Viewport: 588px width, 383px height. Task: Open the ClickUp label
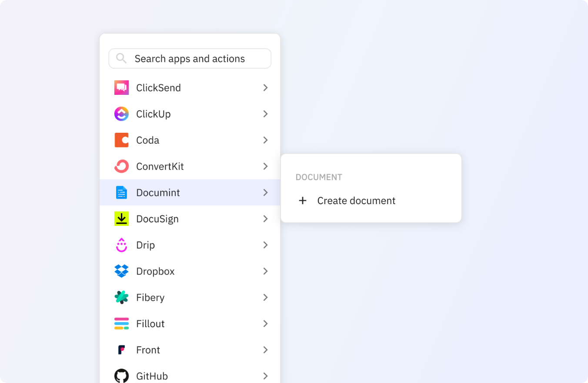153,114
